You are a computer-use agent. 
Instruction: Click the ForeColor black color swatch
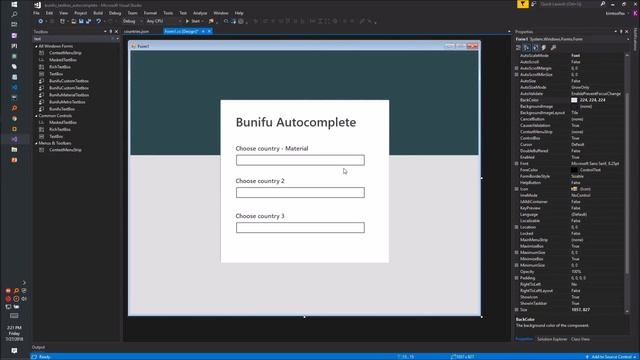click(x=574, y=170)
